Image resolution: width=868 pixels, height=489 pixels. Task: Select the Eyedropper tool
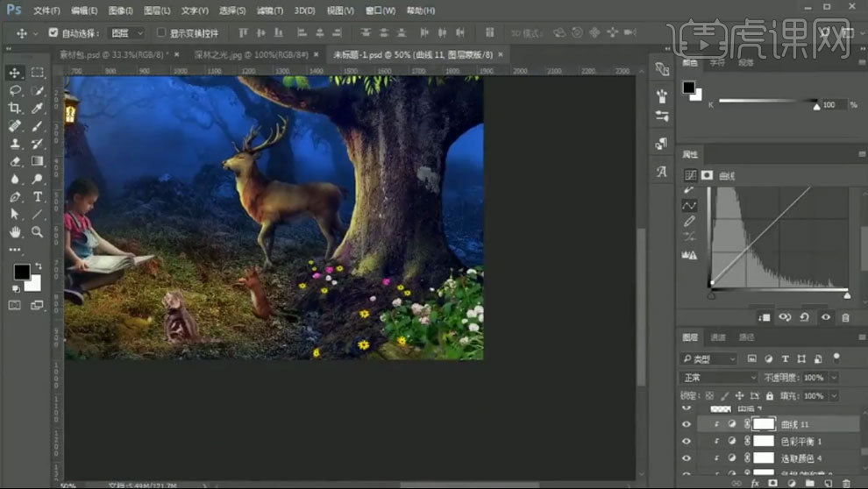[x=37, y=108]
